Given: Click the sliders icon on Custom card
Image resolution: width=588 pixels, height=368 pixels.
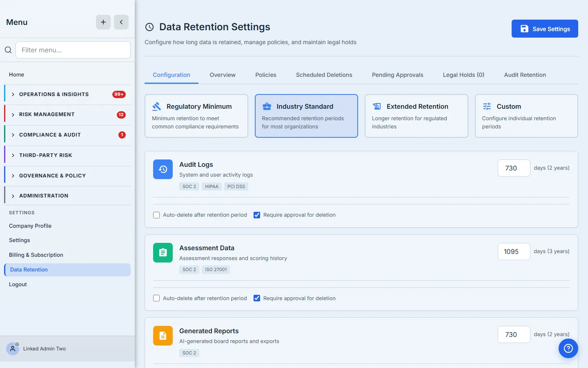Looking at the screenshot, I should click(487, 106).
